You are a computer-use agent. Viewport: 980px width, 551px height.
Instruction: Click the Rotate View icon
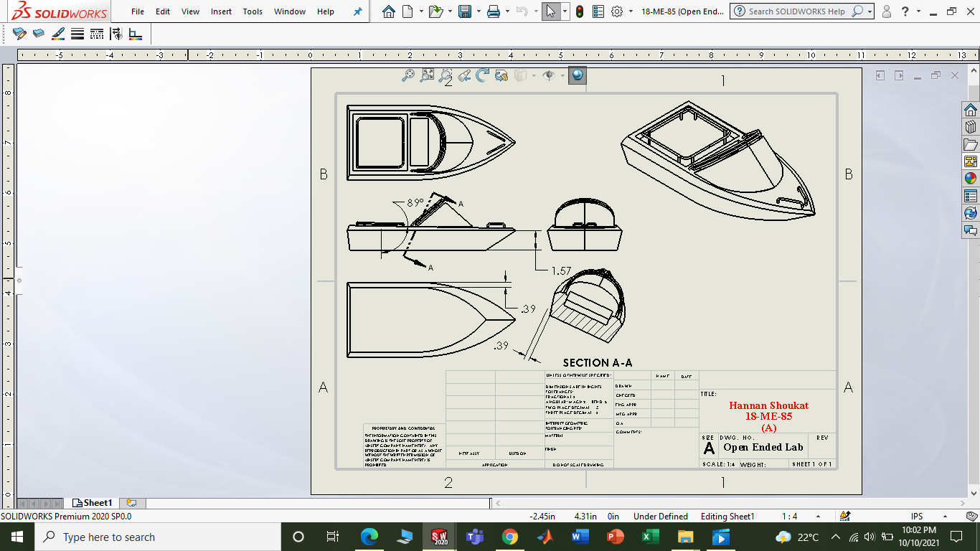pos(483,75)
